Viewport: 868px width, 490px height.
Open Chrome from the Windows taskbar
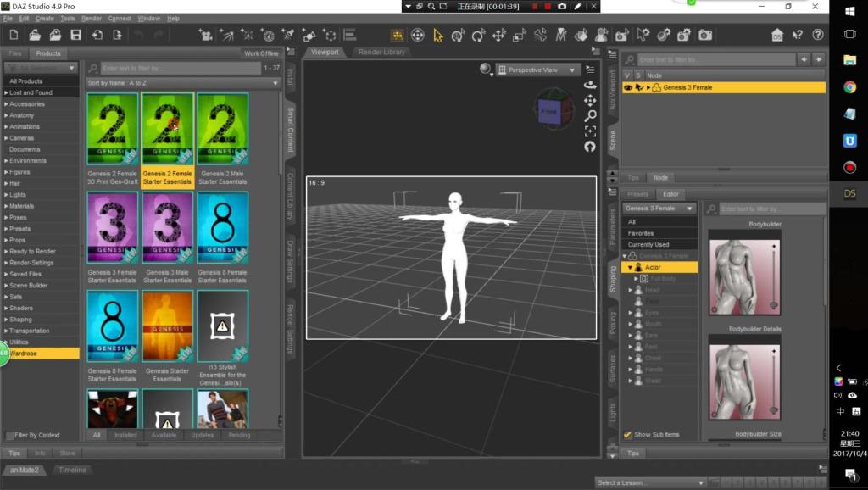[849, 87]
